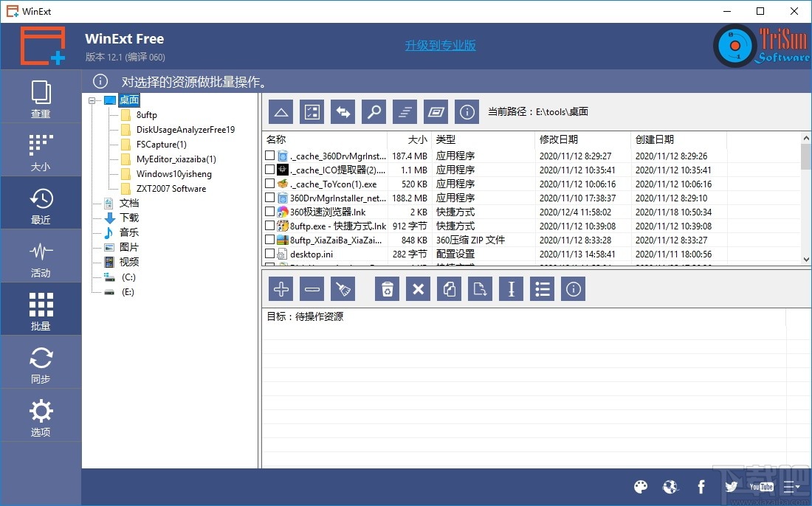Tick the checkbox for desktop.ini
The image size is (812, 506).
270,254
